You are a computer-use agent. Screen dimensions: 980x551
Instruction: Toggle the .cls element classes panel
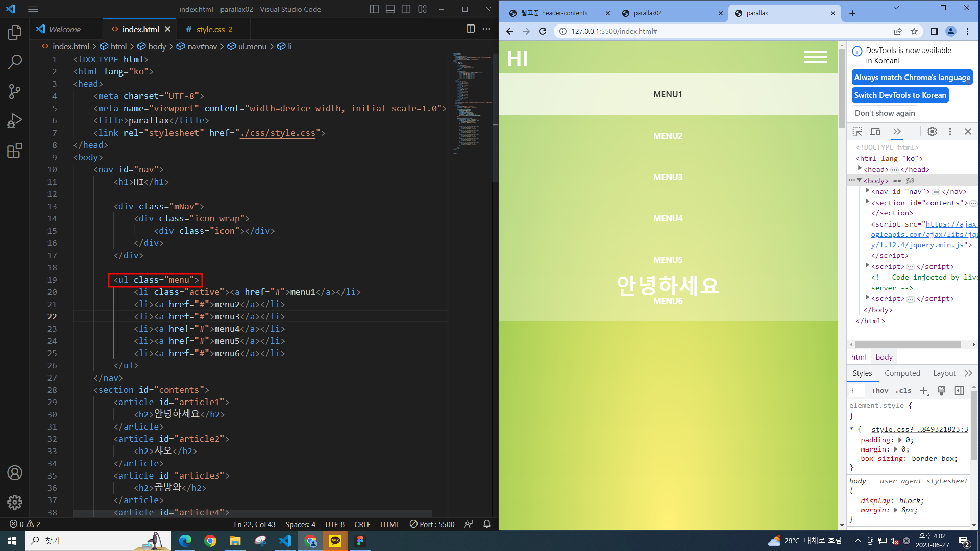(903, 391)
